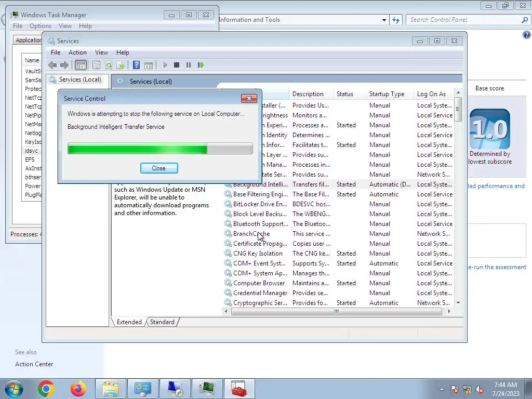Open the Properties toolbar icon in Services
This screenshot has width=532, height=399.
96,65
